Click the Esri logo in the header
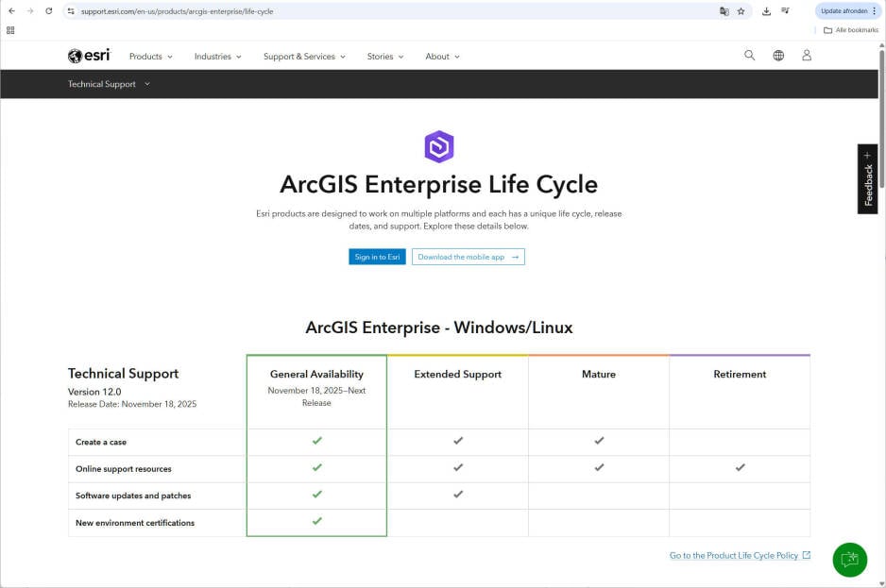This screenshot has height=588, width=886. 89,56
